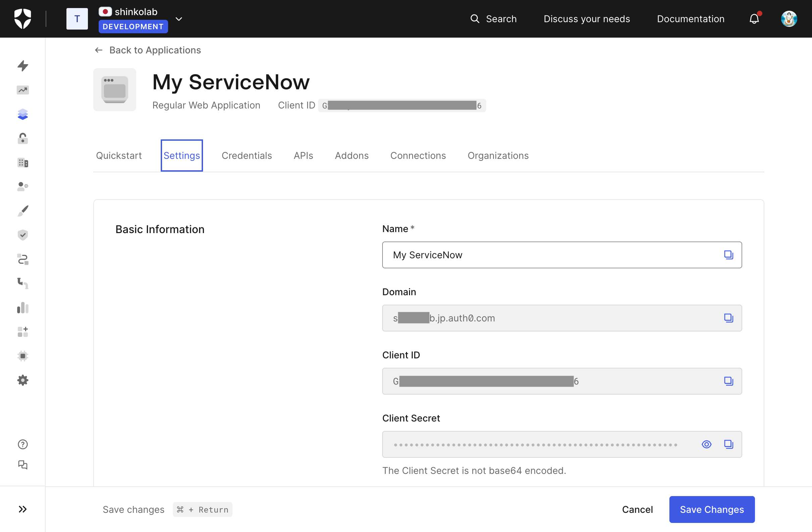The height and width of the screenshot is (532, 812).
Task: Expand the shinkolab tenant switcher chevron
Action: [x=179, y=19]
